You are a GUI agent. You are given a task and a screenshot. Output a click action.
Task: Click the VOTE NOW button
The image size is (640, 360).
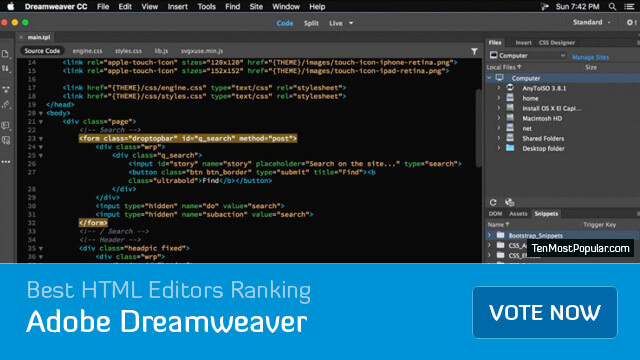544,312
